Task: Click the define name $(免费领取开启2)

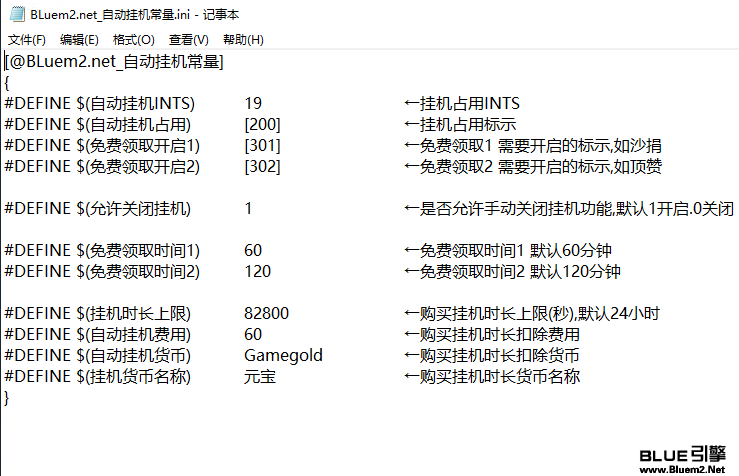Action: (138, 166)
